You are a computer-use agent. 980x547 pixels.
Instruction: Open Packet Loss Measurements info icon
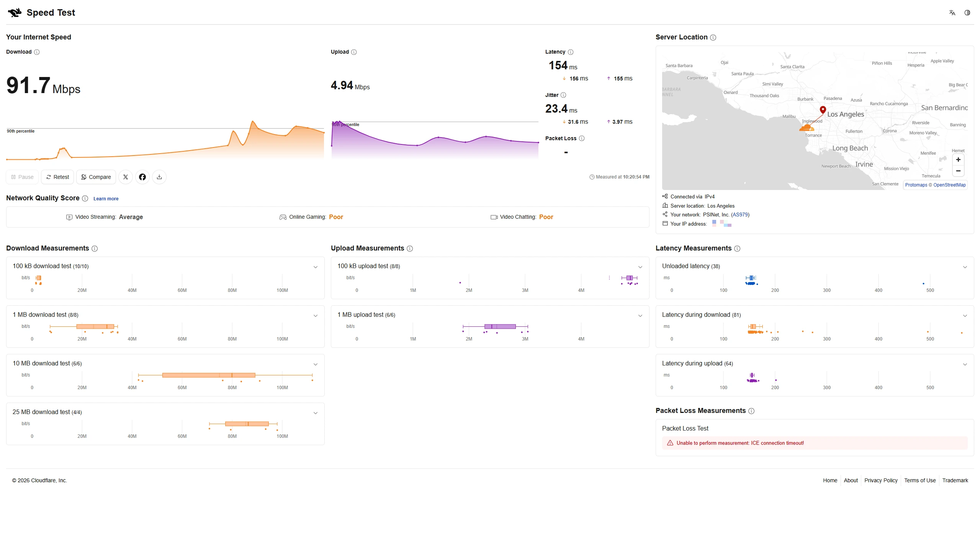[x=751, y=411]
